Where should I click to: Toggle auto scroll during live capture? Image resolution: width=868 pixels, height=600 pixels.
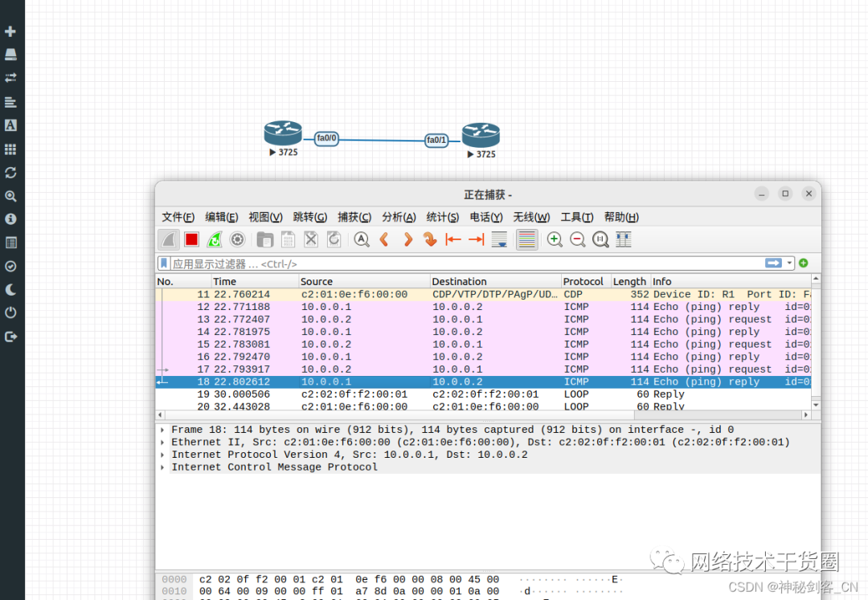499,239
